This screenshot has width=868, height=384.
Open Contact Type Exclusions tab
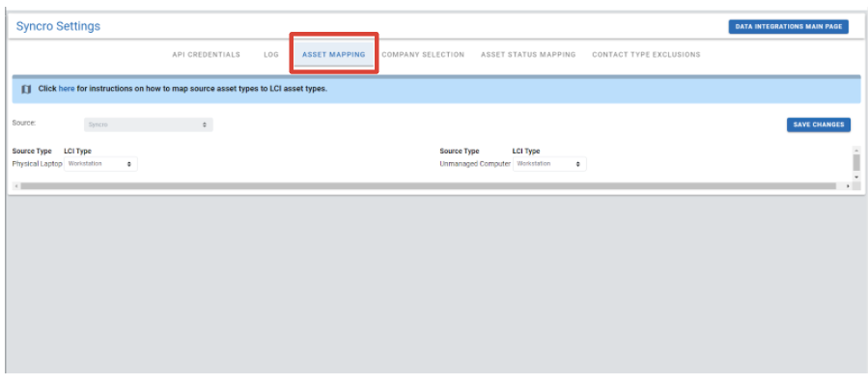click(646, 55)
